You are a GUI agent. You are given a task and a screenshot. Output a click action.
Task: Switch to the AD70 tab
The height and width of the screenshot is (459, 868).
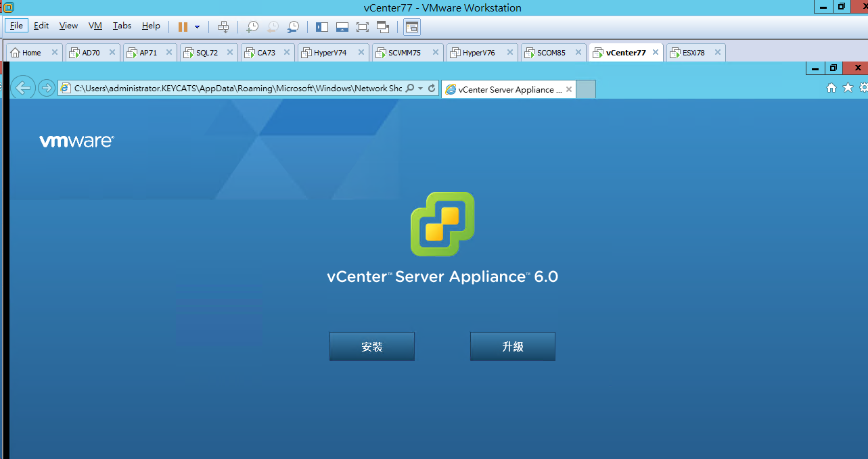tap(91, 53)
